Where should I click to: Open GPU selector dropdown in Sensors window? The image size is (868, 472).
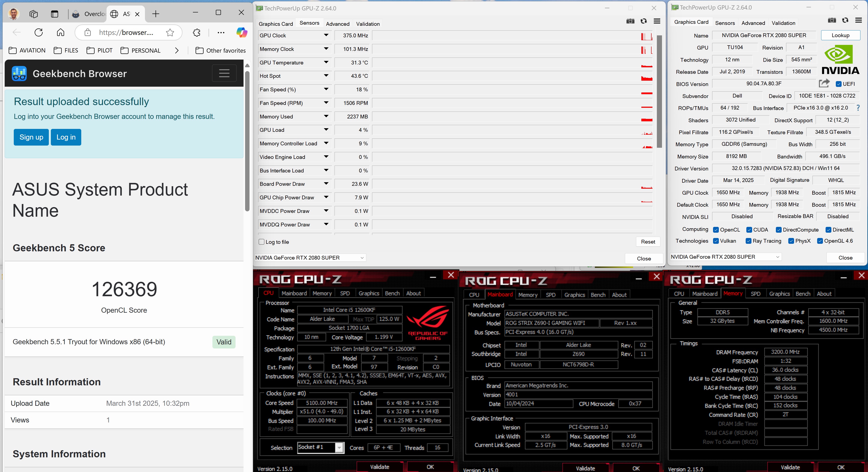pyautogui.click(x=310, y=257)
